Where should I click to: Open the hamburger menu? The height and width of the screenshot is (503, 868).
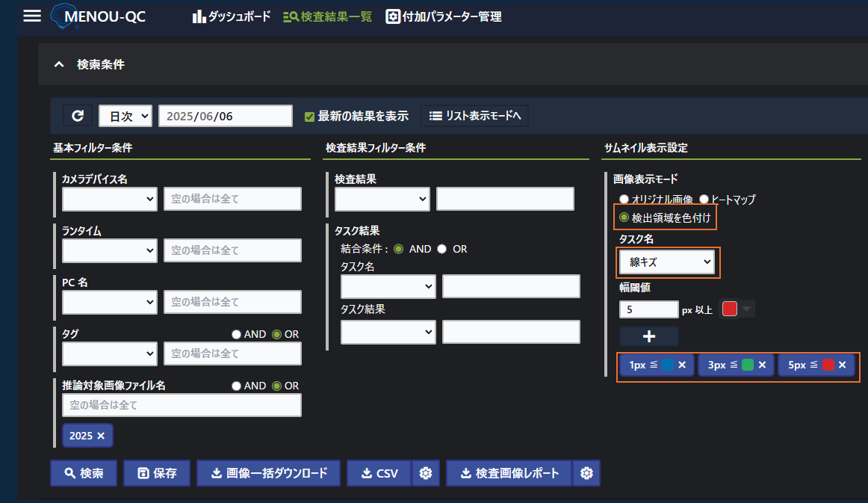[32, 16]
